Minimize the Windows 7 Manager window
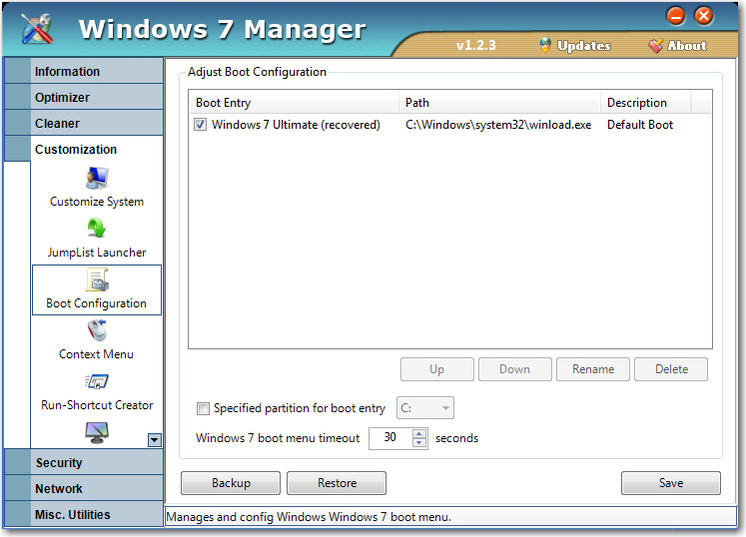This screenshot has width=746, height=537. [x=676, y=16]
